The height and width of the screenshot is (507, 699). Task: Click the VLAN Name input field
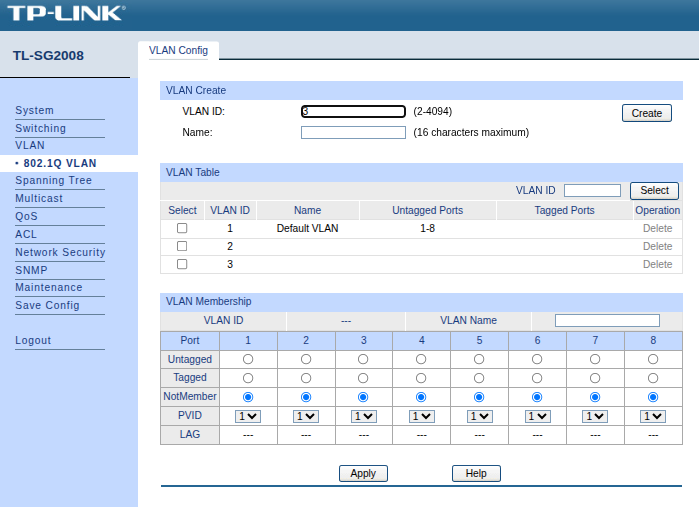click(353, 132)
